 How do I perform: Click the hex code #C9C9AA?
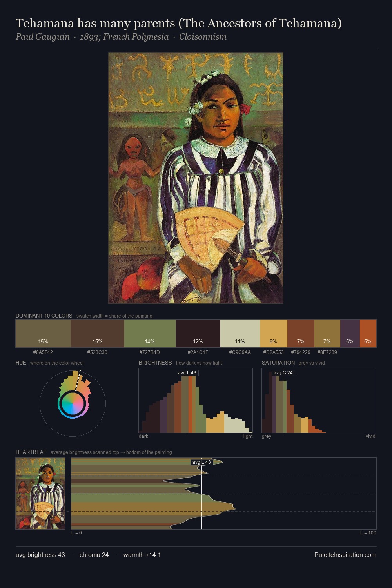pos(240,352)
